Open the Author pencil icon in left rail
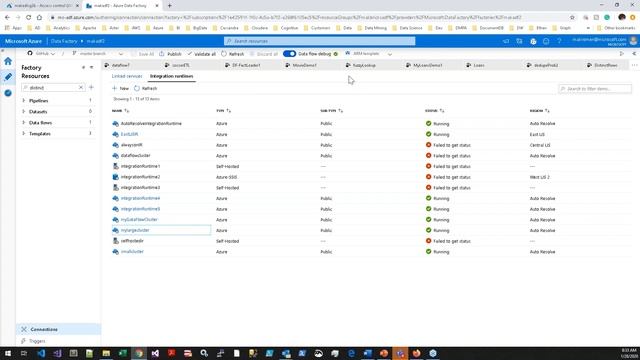 coord(8,77)
